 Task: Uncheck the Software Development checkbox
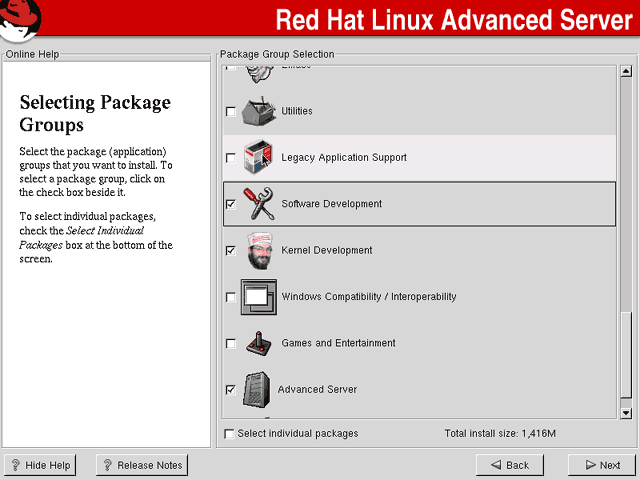(231, 204)
